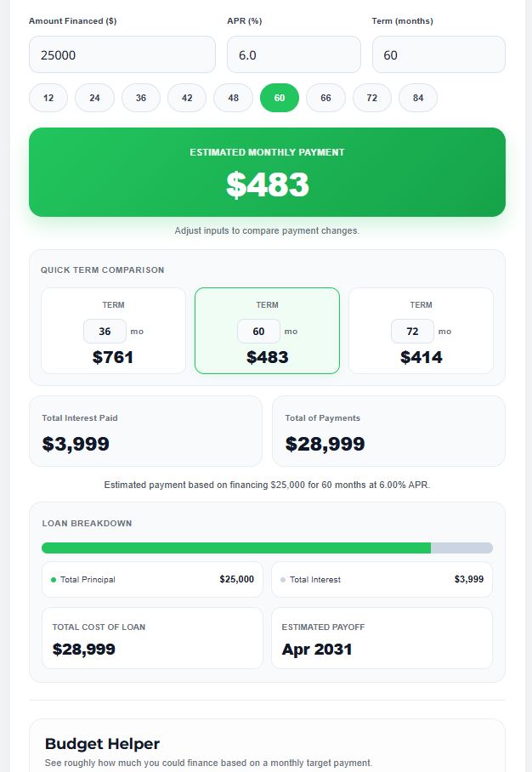532x772 pixels.
Task: Select the 12-month term pill
Action: pyautogui.click(x=48, y=98)
